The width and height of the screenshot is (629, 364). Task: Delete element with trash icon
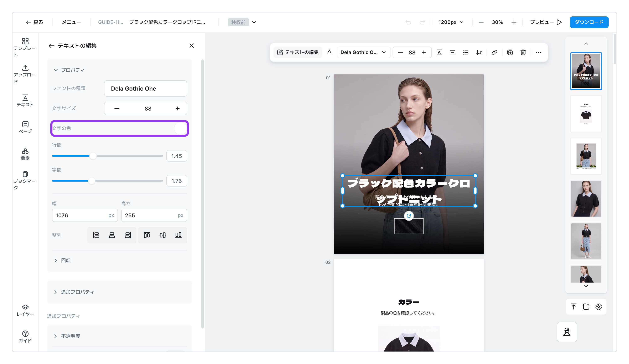click(x=523, y=52)
